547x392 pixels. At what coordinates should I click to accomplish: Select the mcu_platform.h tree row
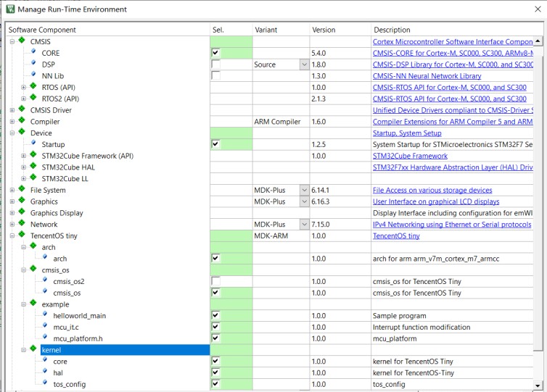pyautogui.click(x=78, y=338)
